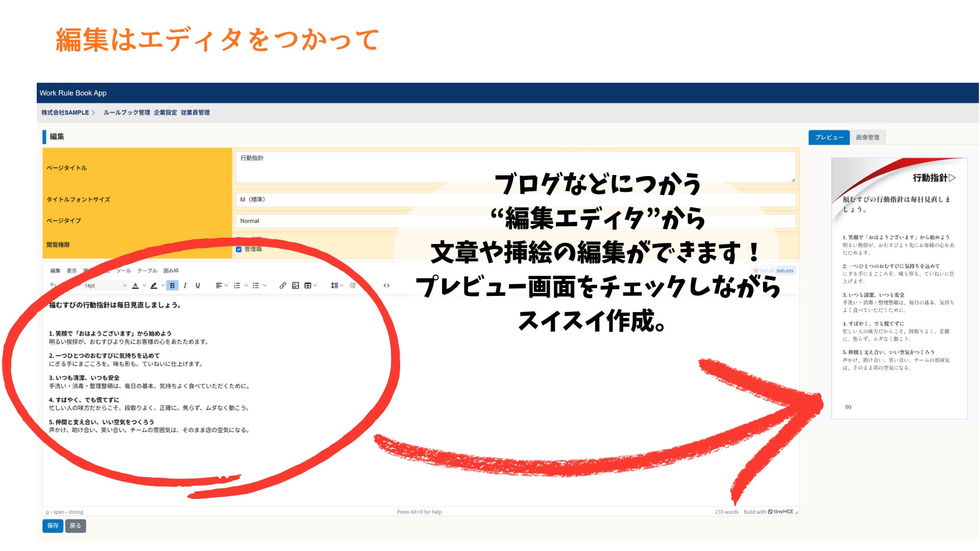Toggle bold formatting in editor toolbar
The image size is (980, 551).
point(173,286)
